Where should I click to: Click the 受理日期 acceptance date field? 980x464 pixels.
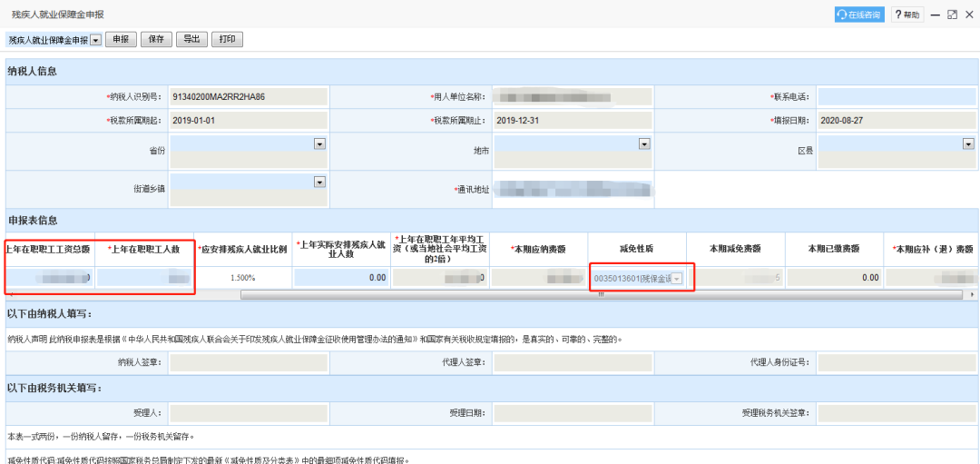pos(572,413)
